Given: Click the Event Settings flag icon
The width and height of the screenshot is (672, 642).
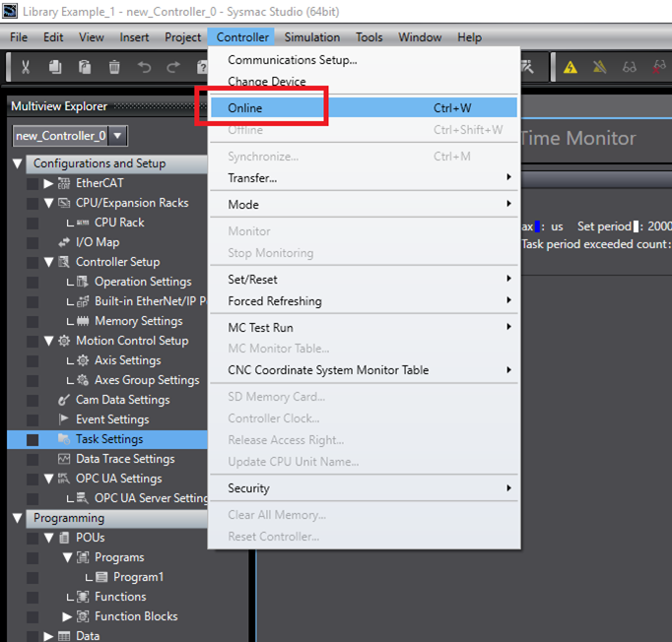Looking at the screenshot, I should tap(65, 419).
